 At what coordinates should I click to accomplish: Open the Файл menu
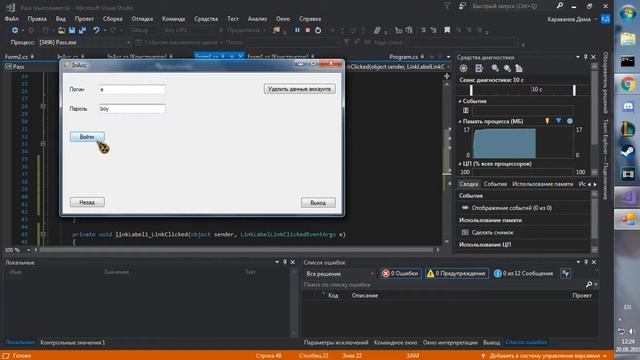coord(11,19)
